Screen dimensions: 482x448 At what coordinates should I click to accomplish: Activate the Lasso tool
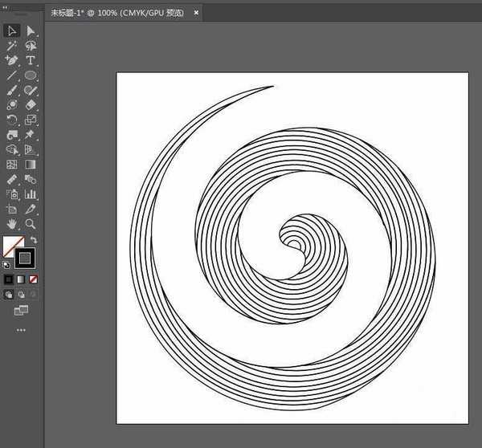(31, 46)
